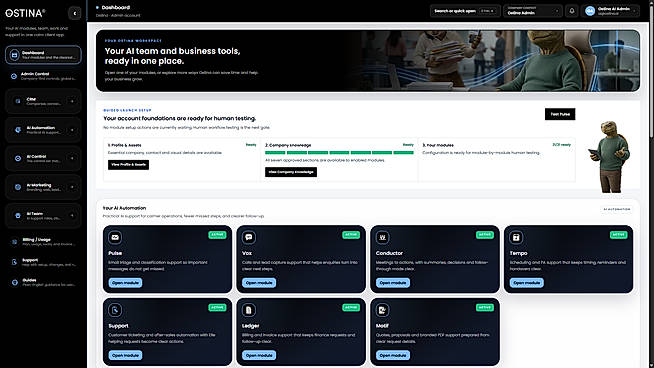Click the Tempo module calendar icon
The image size is (654, 368).
[x=516, y=237]
